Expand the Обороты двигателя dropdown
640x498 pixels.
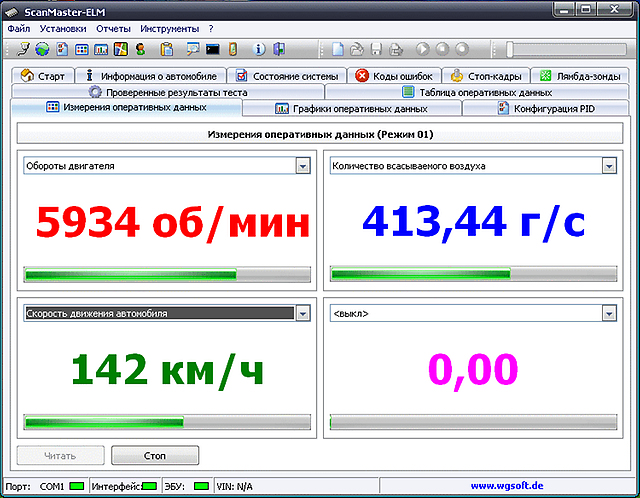[x=302, y=166]
